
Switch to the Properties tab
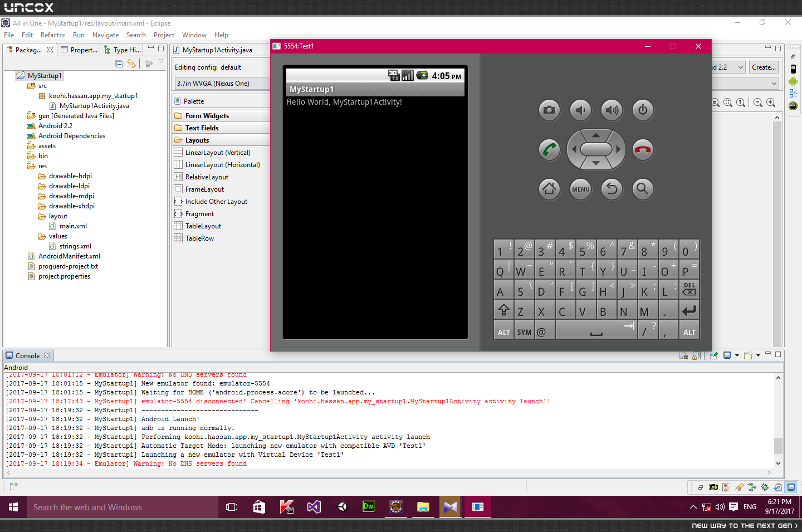coord(79,50)
